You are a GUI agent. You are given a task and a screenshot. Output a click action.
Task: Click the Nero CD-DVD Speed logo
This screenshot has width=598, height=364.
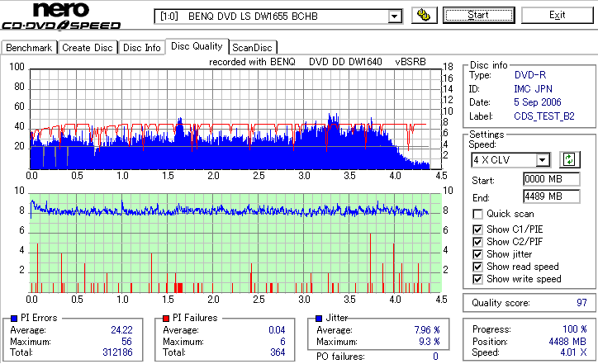pyautogui.click(x=61, y=15)
